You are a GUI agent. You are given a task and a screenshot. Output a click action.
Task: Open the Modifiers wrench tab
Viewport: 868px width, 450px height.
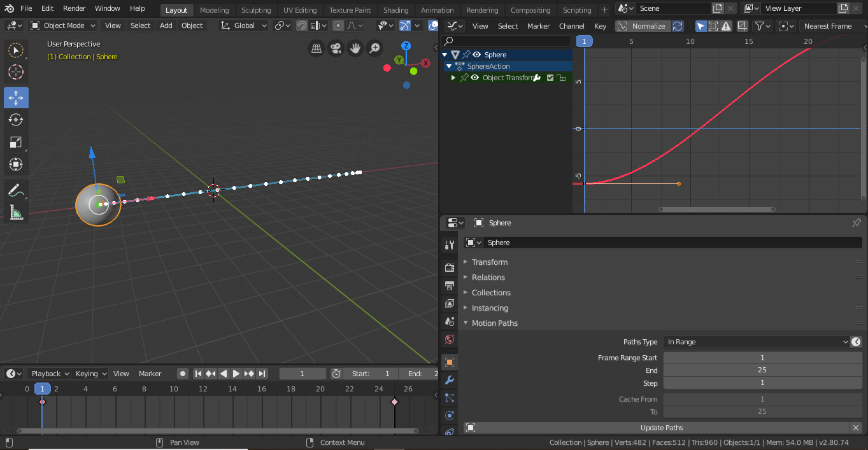pyautogui.click(x=450, y=380)
